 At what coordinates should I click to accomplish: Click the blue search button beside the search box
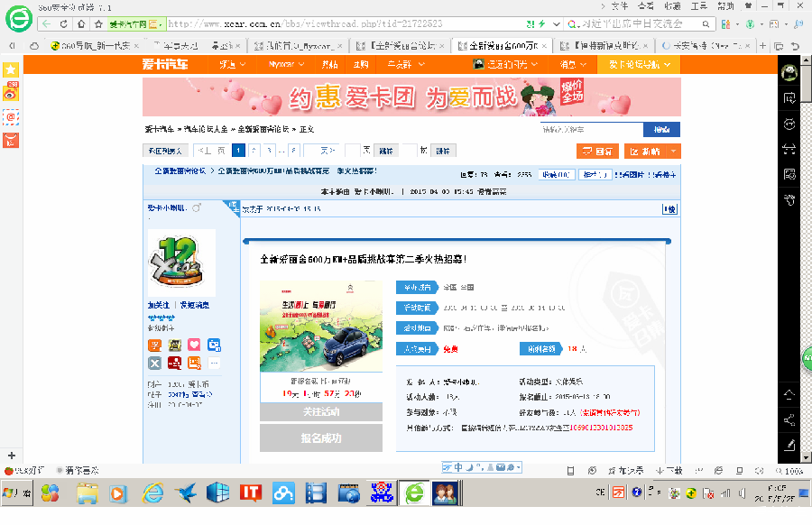click(661, 129)
